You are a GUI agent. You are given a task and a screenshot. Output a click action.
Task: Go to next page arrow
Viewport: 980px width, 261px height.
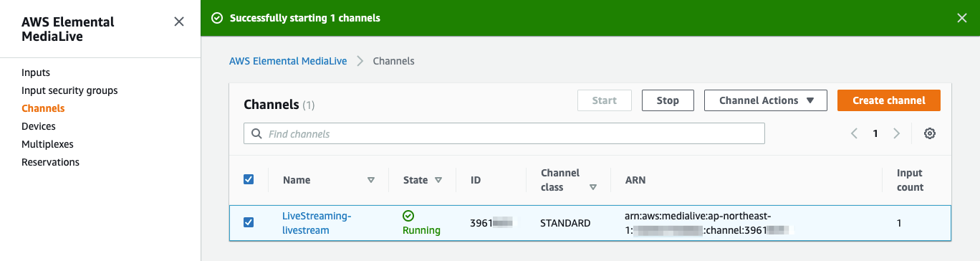(896, 133)
